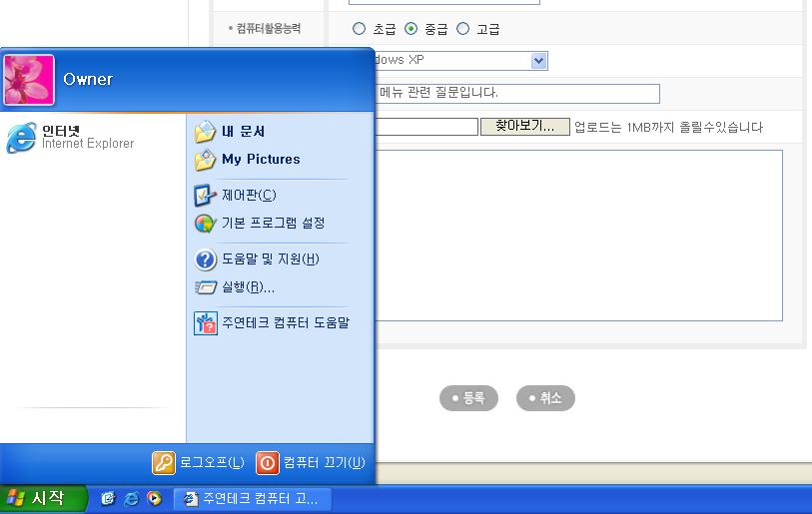The image size is (812, 514).
Task: Launch the 실행 (Run) dialog
Action: click(x=247, y=287)
